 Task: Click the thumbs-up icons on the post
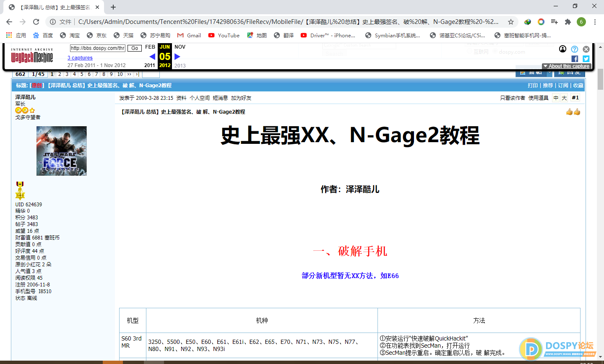(x=573, y=112)
